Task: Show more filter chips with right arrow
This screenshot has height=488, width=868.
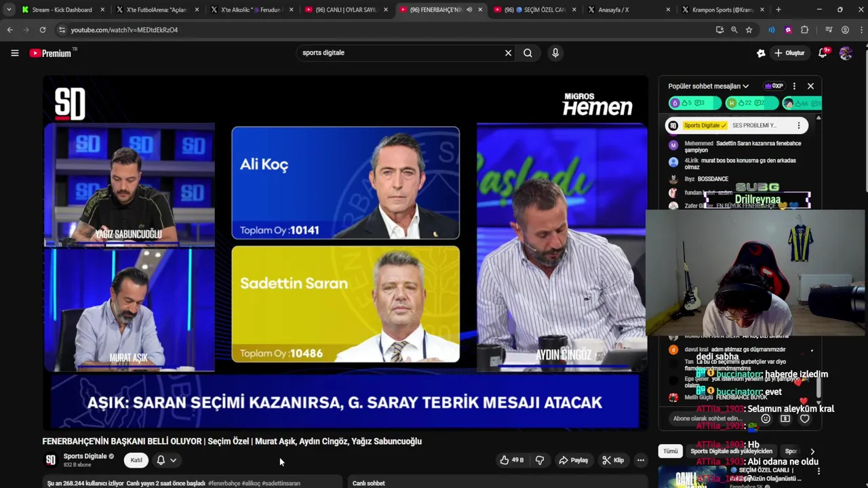Action: (812, 451)
